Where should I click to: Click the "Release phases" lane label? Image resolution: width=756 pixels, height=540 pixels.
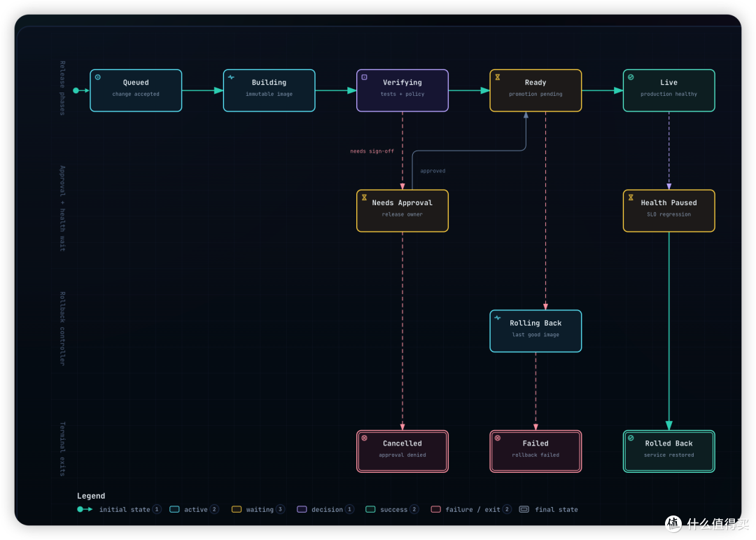click(x=63, y=88)
